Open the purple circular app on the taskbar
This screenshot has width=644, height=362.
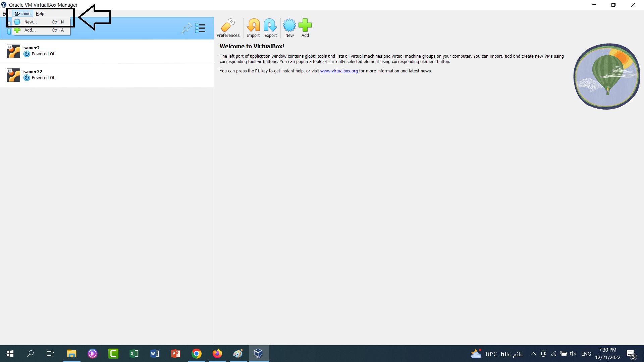tap(93, 354)
